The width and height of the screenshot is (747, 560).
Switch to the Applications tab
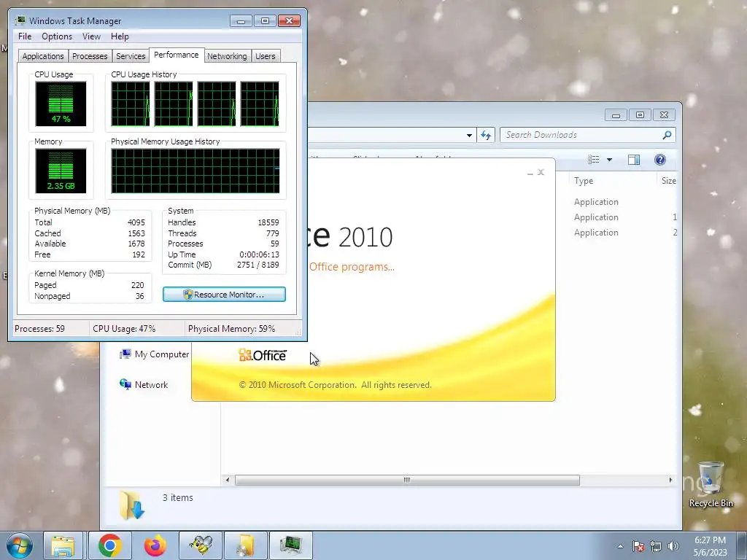coord(43,56)
